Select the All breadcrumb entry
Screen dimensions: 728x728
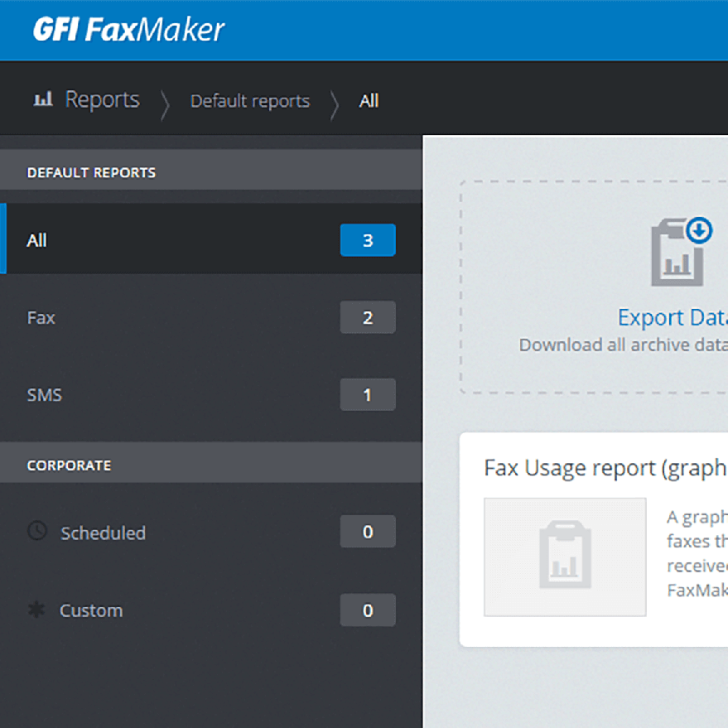pos(369,100)
